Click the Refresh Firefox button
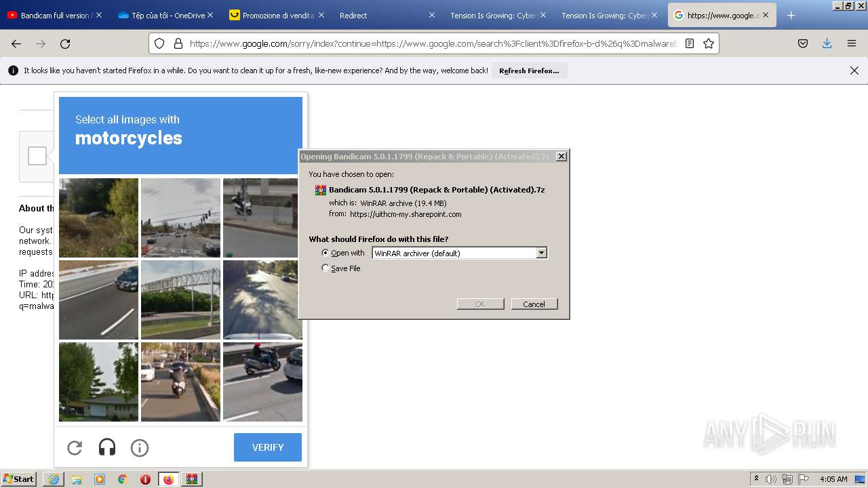 coord(529,70)
